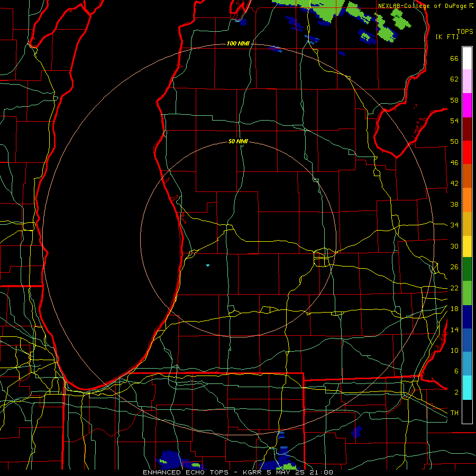Viewport: 476px width, 476px height.
Task: Click the navy echo blob at bottom left of center
Action: pos(170,459)
